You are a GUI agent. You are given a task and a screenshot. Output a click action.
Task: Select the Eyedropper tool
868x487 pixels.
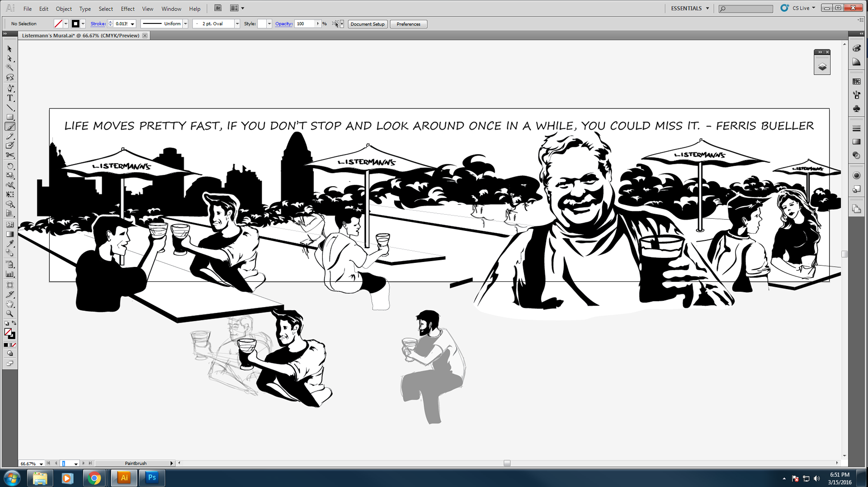(9, 243)
